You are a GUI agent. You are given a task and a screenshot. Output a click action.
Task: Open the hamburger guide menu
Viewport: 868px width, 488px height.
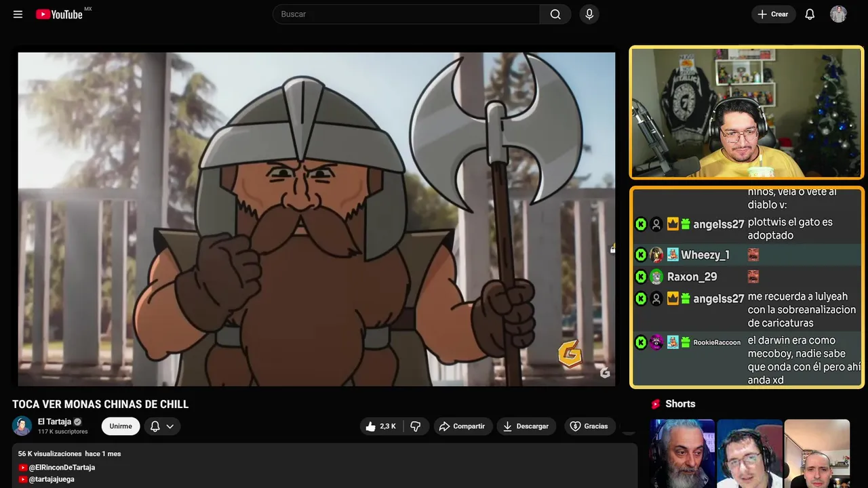tap(18, 14)
